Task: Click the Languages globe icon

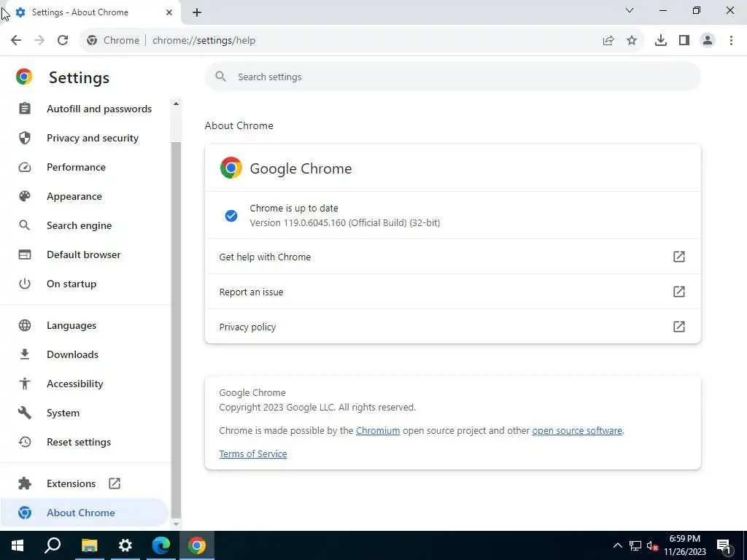Action: (x=25, y=325)
